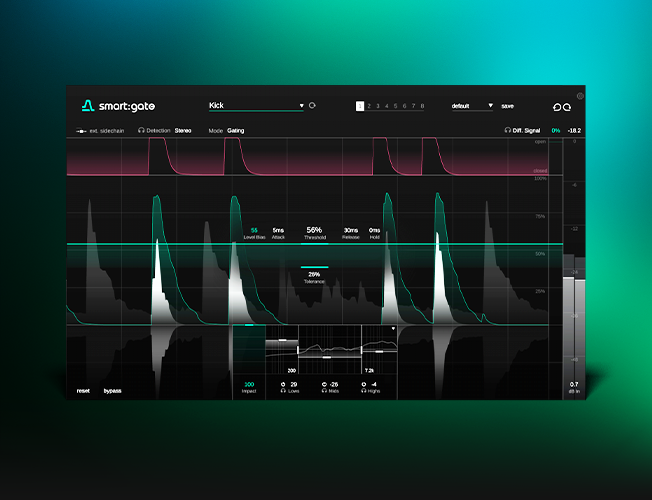This screenshot has width=652, height=500.
Task: Click the smart:gate logo icon
Action: coord(88,106)
